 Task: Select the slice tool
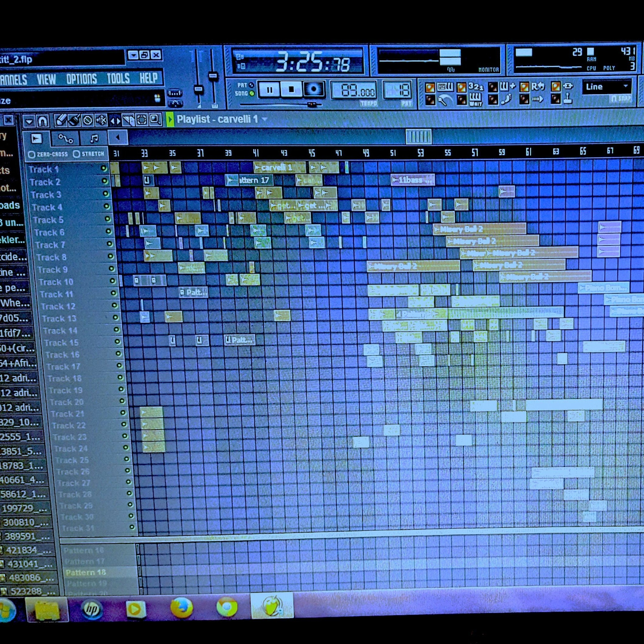click(x=128, y=120)
